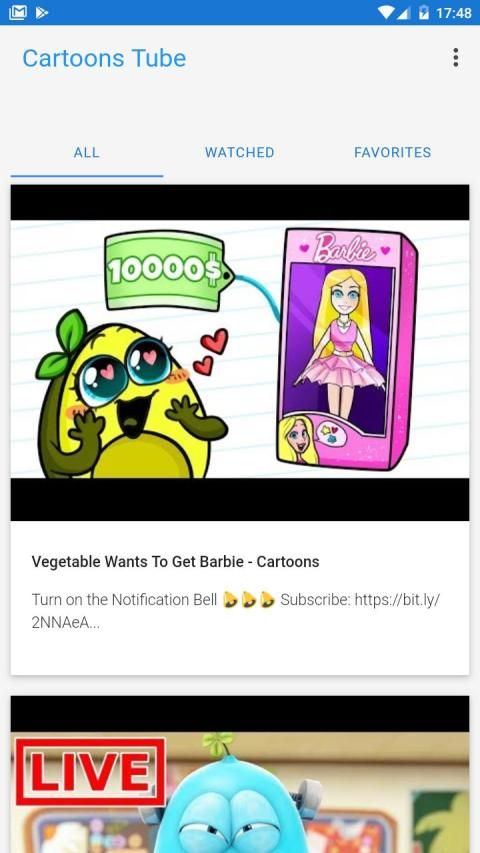Viewport: 480px width, 853px height.
Task: Tap the Wi-Fi status icon
Action: (386, 12)
